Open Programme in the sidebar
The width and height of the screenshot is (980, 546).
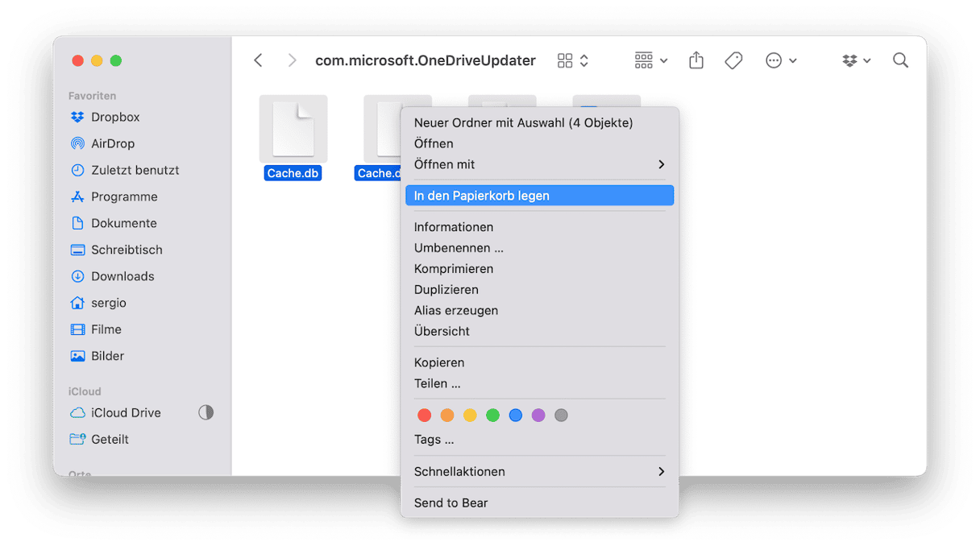coord(114,196)
